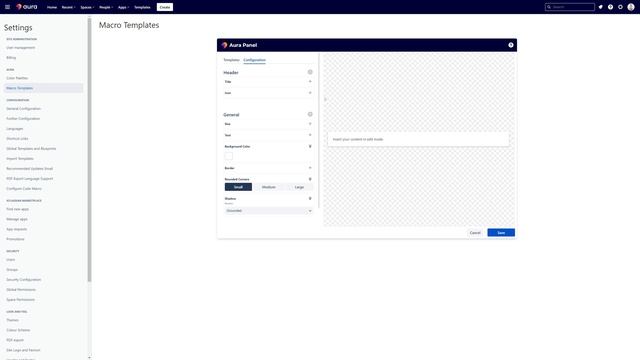
Task: Click the Save button in Aura Panel
Action: pyautogui.click(x=501, y=233)
